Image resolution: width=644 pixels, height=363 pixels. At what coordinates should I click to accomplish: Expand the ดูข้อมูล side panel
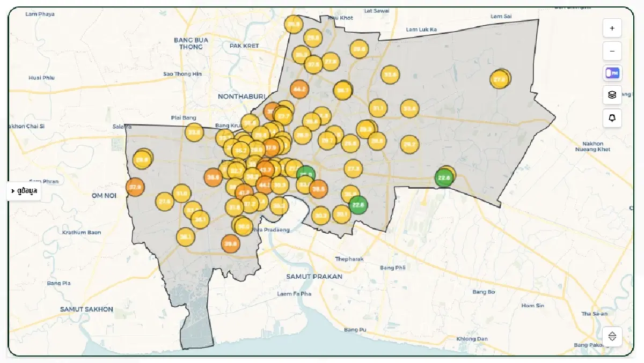click(24, 191)
